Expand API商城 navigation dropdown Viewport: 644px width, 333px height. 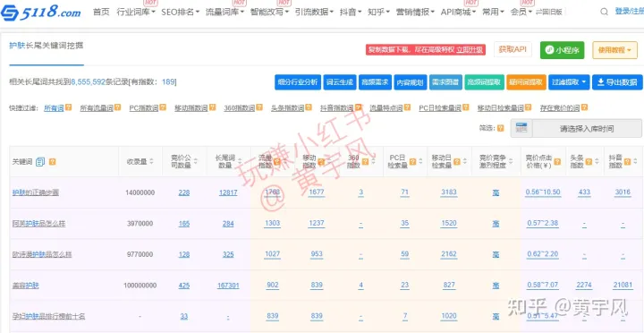click(x=458, y=12)
